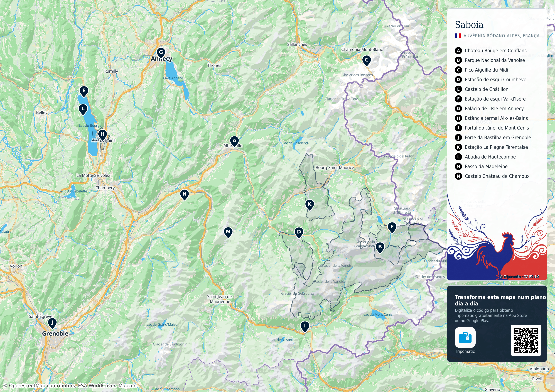
Task: Select legend entry Estação de esqui Val-d'Isère
Action: pyautogui.click(x=490, y=99)
